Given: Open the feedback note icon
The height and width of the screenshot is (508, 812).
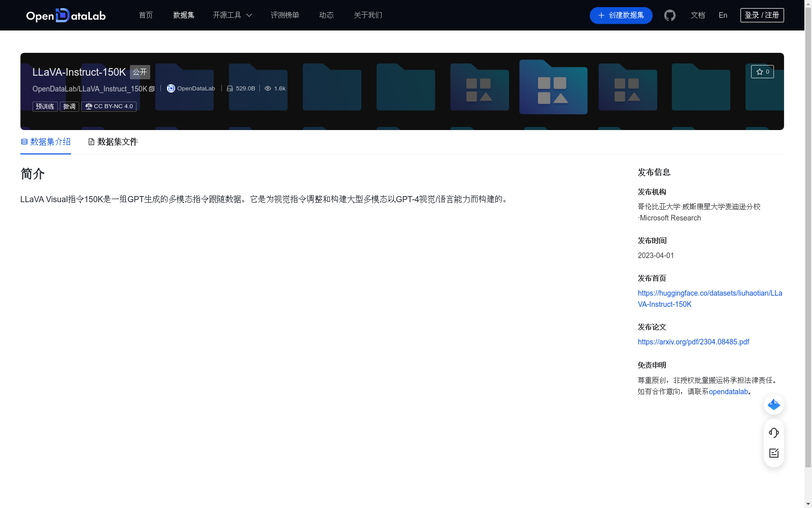Looking at the screenshot, I should (774, 453).
